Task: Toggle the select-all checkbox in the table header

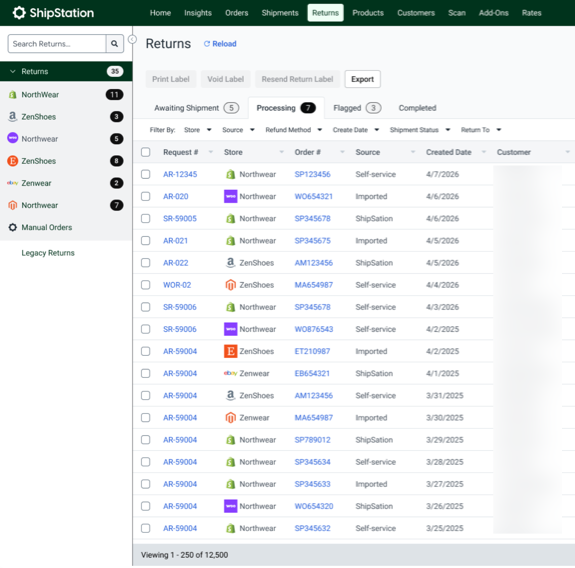Action: coord(146,152)
